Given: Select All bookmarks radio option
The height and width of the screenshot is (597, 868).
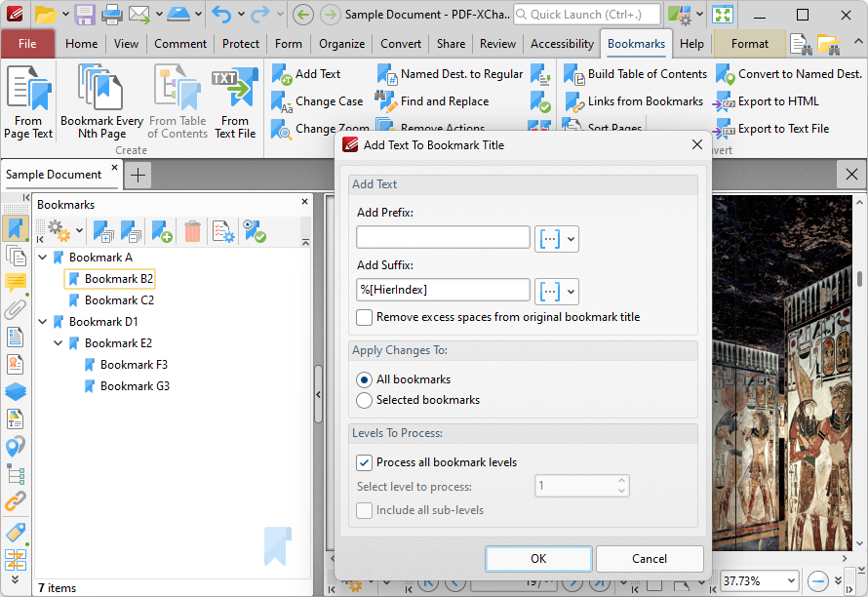Looking at the screenshot, I should pos(364,379).
